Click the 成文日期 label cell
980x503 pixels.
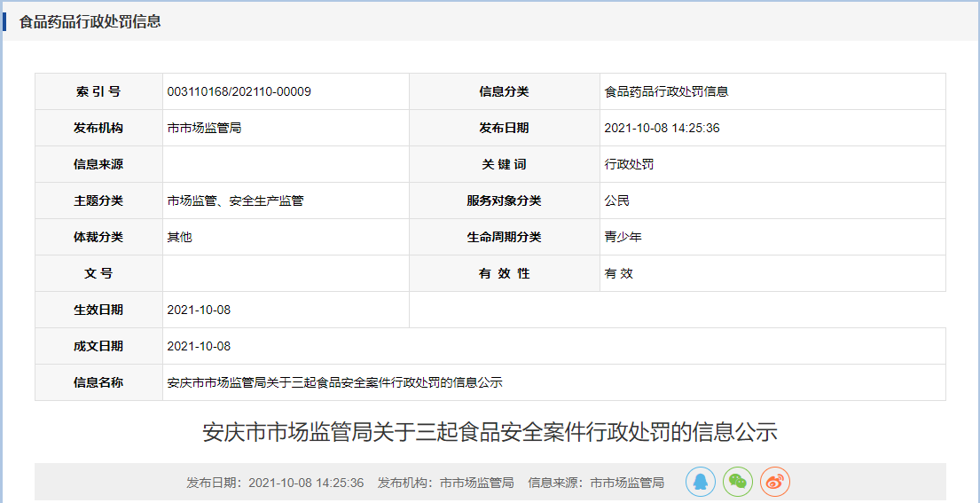[98, 346]
